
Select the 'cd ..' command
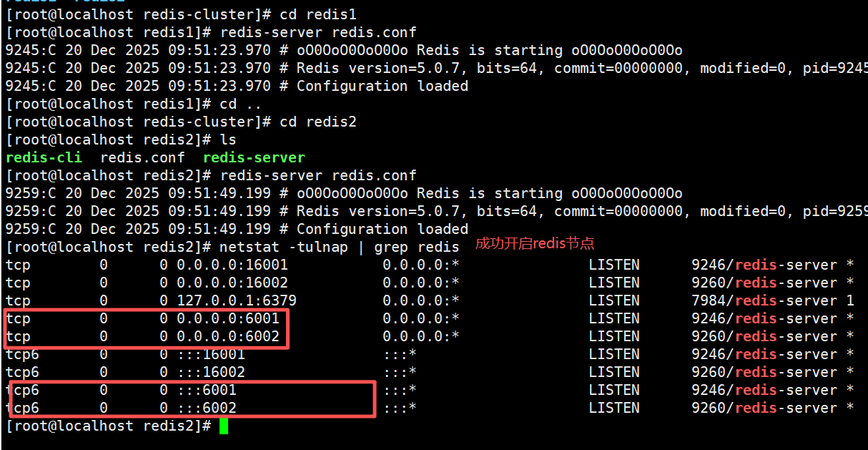click(241, 104)
